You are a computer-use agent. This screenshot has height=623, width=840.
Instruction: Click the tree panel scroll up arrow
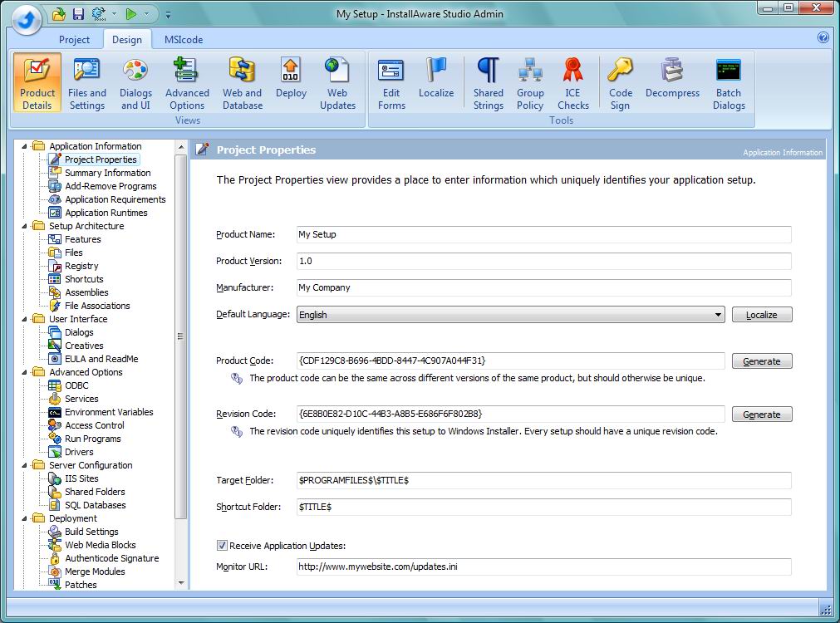pyautogui.click(x=181, y=147)
